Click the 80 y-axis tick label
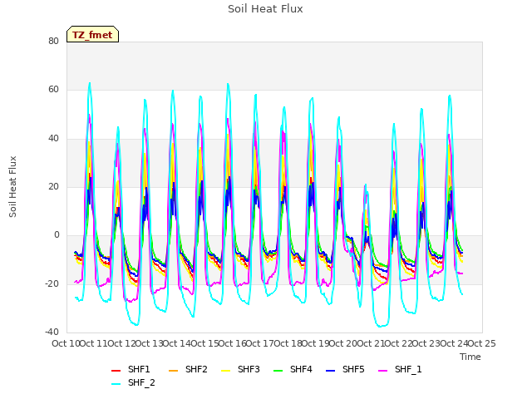 [53, 41]
